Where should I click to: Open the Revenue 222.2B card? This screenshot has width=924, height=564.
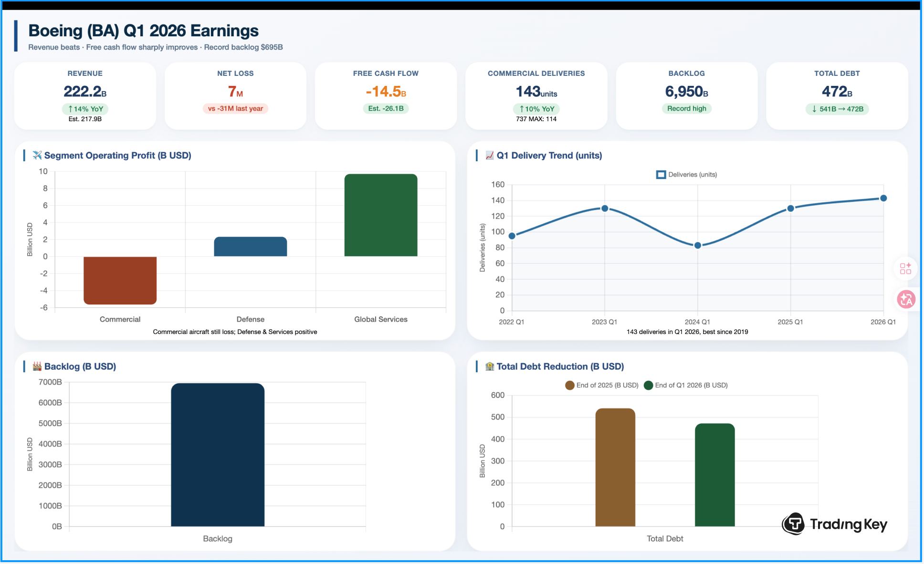[85, 95]
